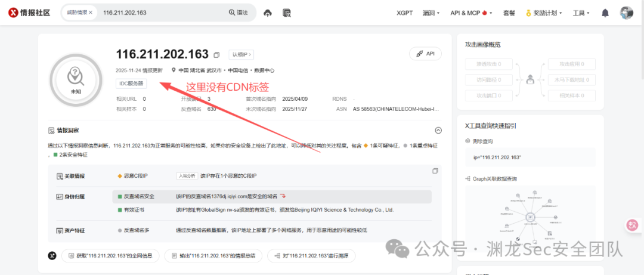Click the red arrow after iqiyi.com domain text
This screenshot has width=644, height=275.
283,196
